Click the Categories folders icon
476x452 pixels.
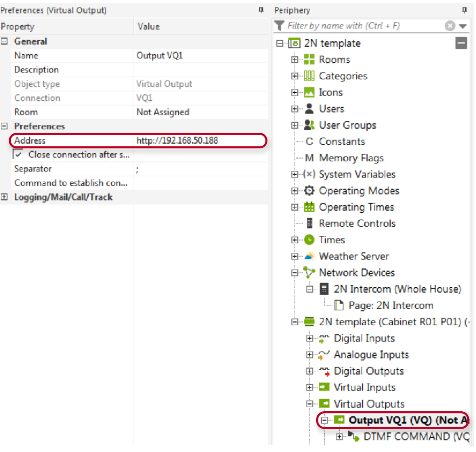click(309, 76)
